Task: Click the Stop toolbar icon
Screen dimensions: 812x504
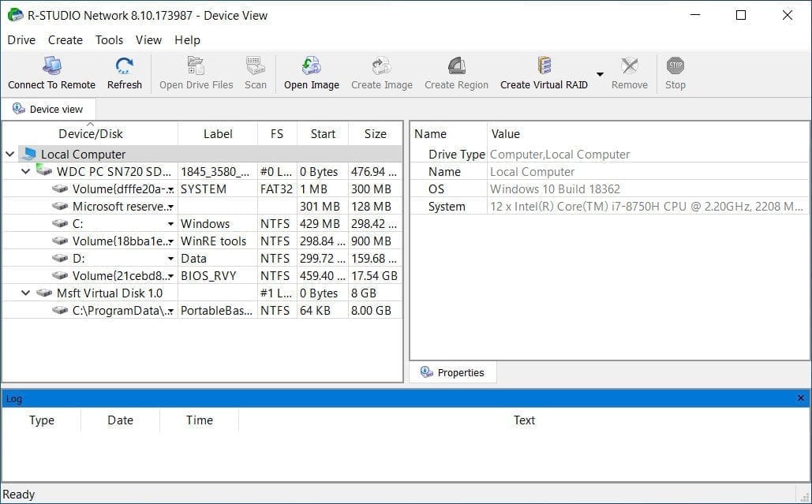Action: click(675, 65)
